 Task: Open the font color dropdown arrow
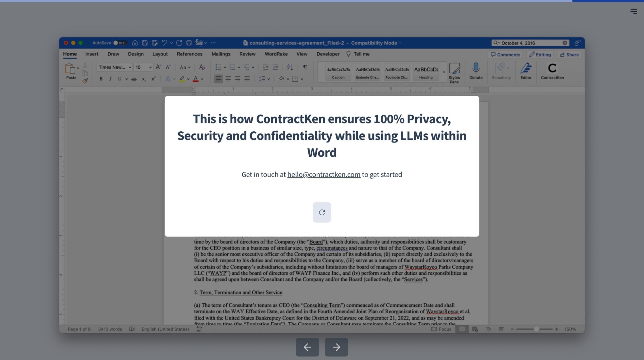pyautogui.click(x=201, y=79)
